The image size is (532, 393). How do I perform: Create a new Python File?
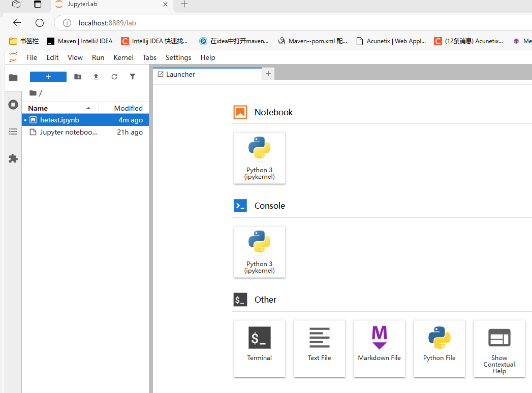click(440, 349)
